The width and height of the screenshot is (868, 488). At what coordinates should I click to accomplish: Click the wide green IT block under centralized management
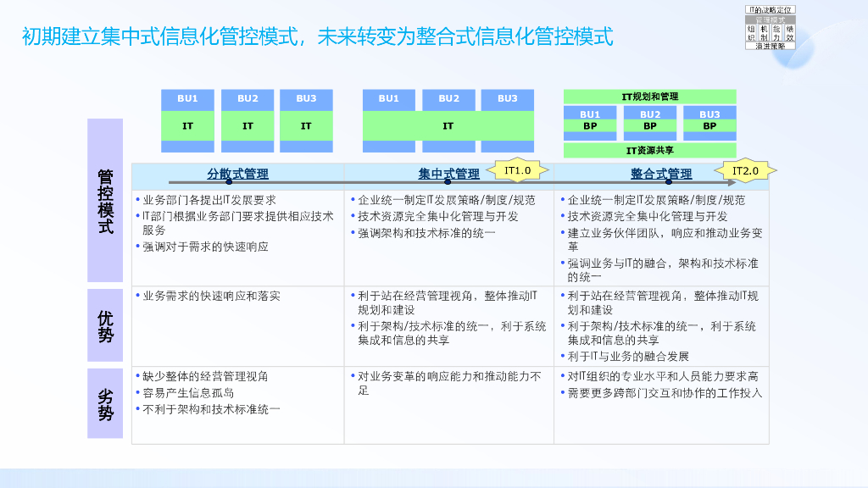(x=448, y=123)
